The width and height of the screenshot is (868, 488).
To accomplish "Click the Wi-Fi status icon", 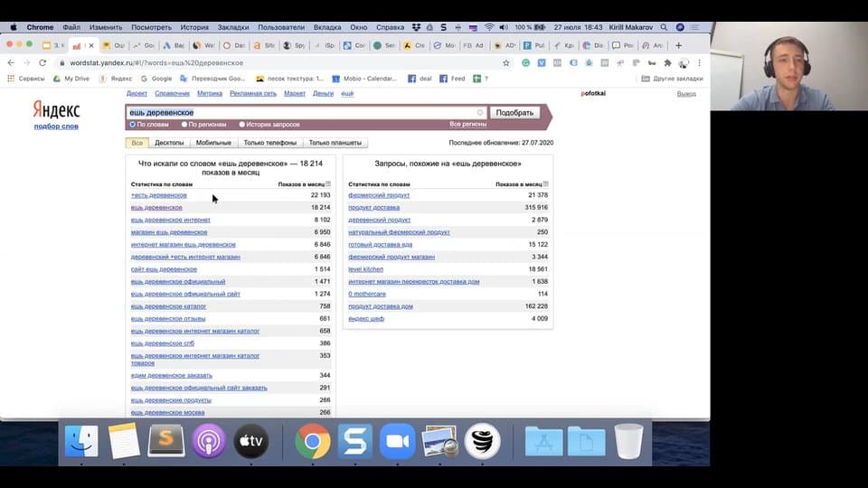I will [489, 27].
